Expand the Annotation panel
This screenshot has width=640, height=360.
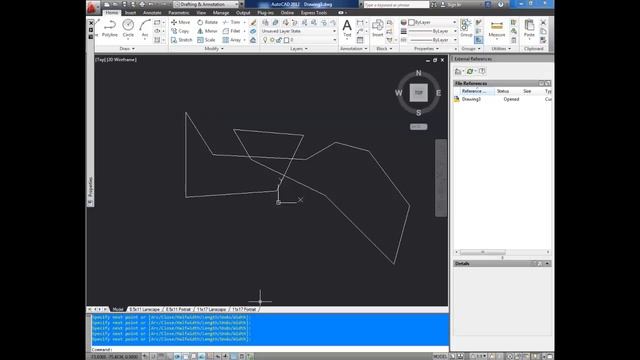tap(353, 49)
